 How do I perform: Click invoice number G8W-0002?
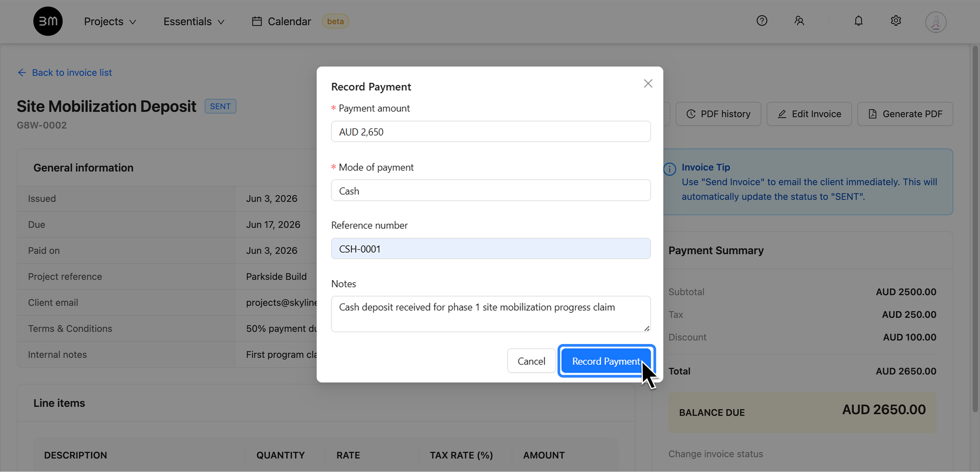pyautogui.click(x=41, y=125)
